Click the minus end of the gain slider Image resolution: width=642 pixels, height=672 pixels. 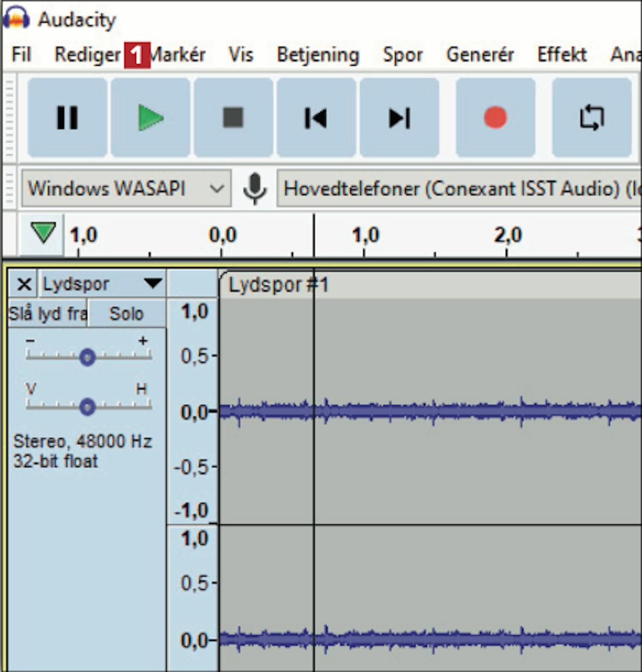tap(30, 341)
